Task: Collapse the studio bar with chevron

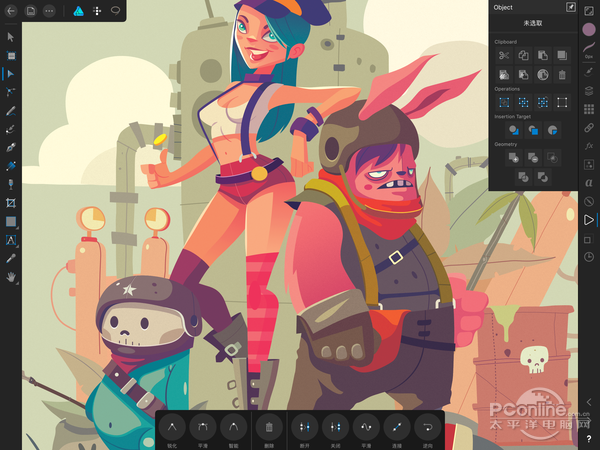Action: click(589, 402)
